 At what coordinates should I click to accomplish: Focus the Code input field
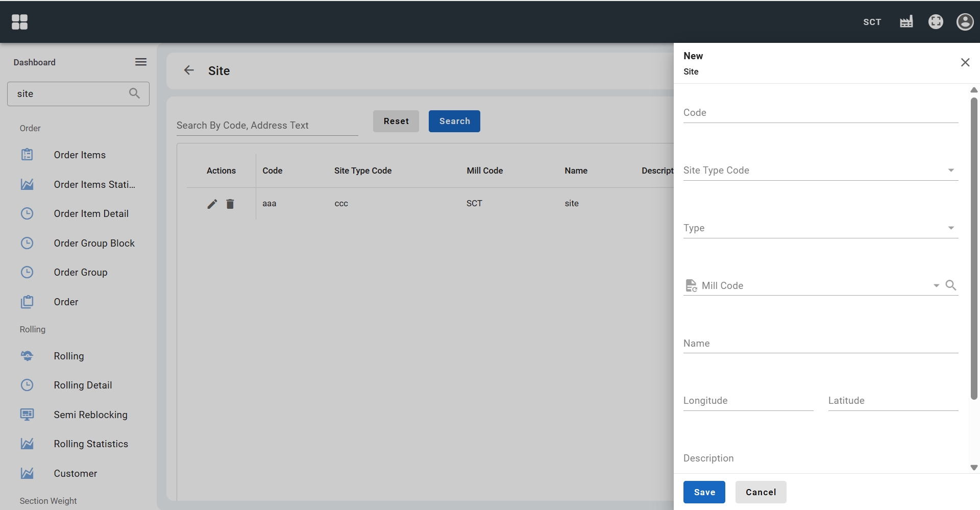pyautogui.click(x=820, y=113)
